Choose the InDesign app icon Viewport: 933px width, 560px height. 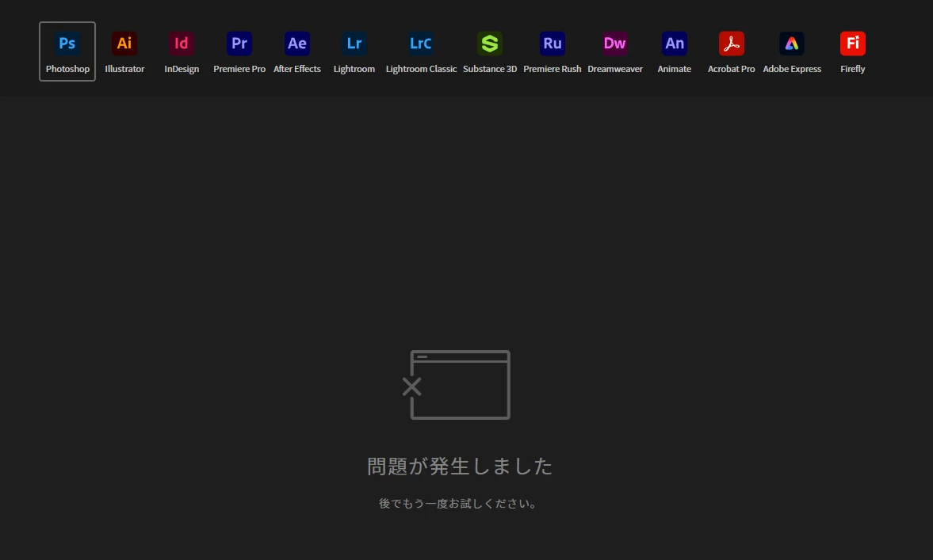182,44
